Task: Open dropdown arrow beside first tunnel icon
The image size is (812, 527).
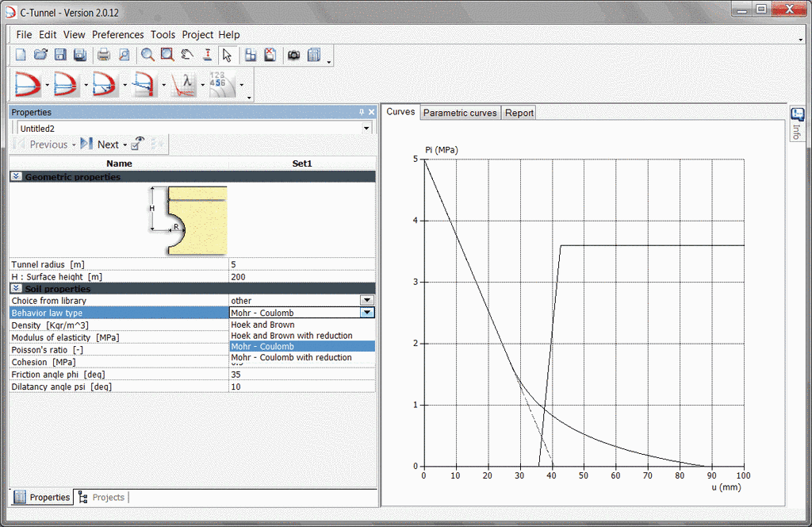Action: [47, 84]
